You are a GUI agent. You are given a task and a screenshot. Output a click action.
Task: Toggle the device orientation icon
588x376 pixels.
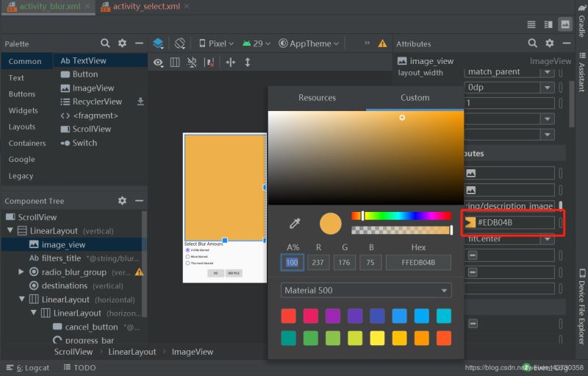[x=180, y=43]
